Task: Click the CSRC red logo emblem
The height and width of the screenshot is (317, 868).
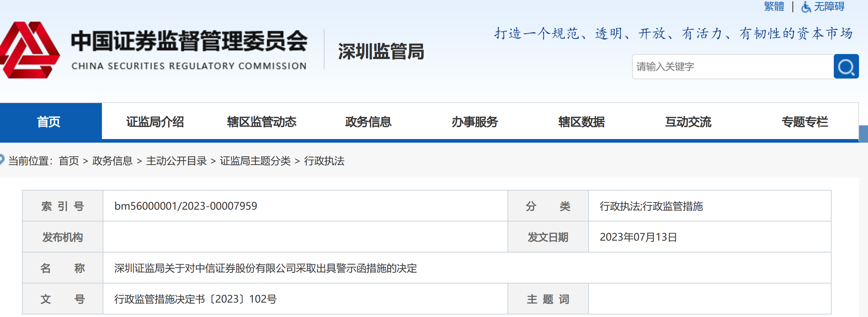Action: (x=30, y=50)
